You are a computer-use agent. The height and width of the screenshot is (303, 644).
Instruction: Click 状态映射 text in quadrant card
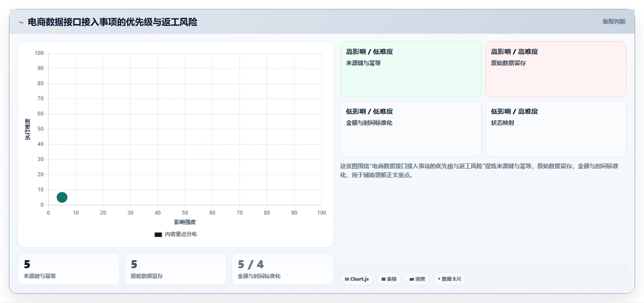(503, 123)
